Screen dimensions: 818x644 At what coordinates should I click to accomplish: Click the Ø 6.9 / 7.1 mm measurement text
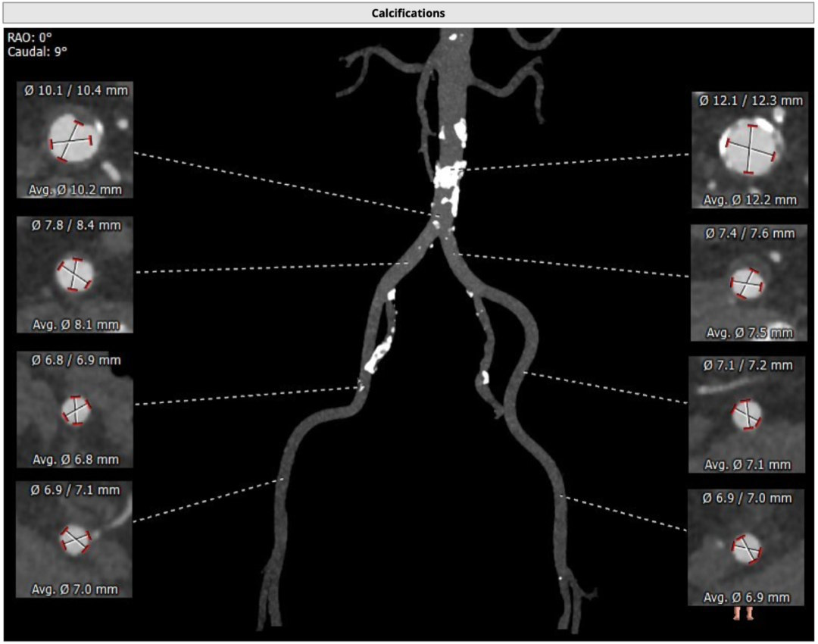coord(75,490)
